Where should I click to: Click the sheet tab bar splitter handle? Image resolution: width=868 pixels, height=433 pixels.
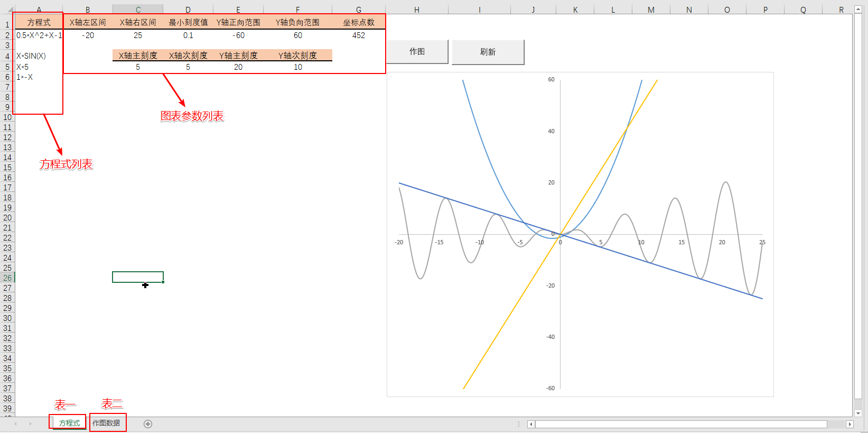(x=519, y=424)
